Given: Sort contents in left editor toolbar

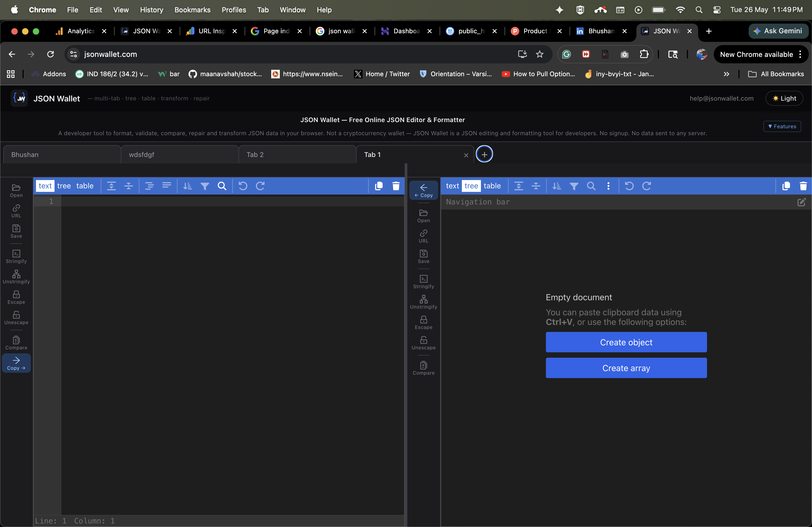Looking at the screenshot, I should coord(187,186).
